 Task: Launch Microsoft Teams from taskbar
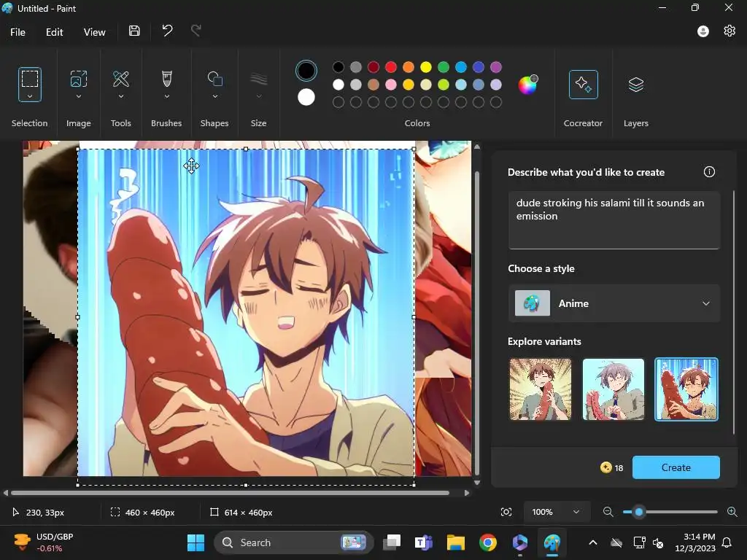pyautogui.click(x=424, y=542)
